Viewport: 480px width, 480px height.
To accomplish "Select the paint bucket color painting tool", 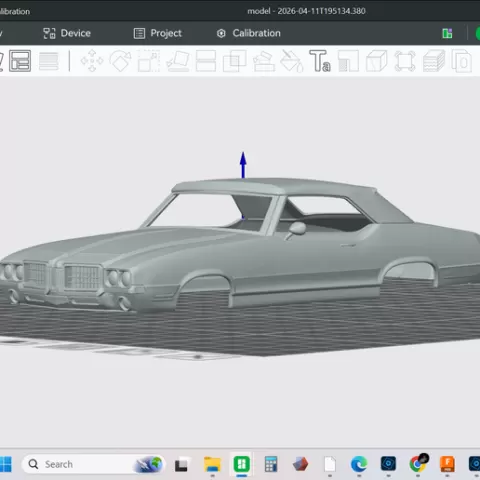I will [292, 61].
